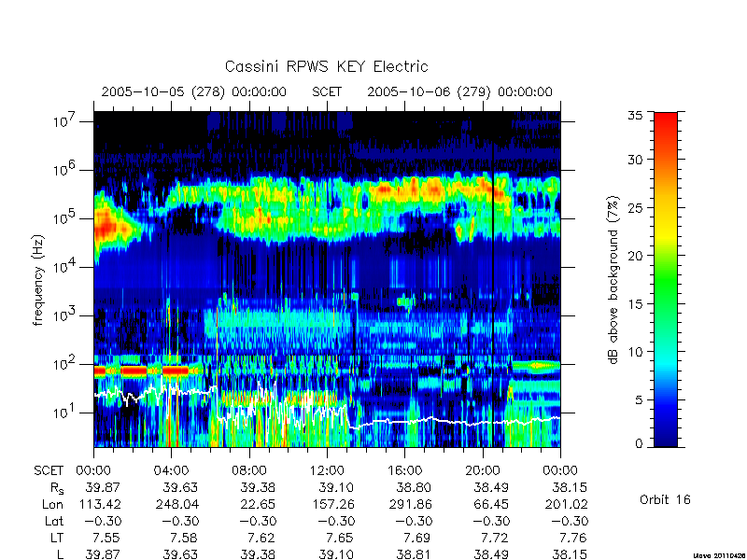Click the time tick label 08:00
Viewport: 747px width, 560px height.
click(249, 470)
